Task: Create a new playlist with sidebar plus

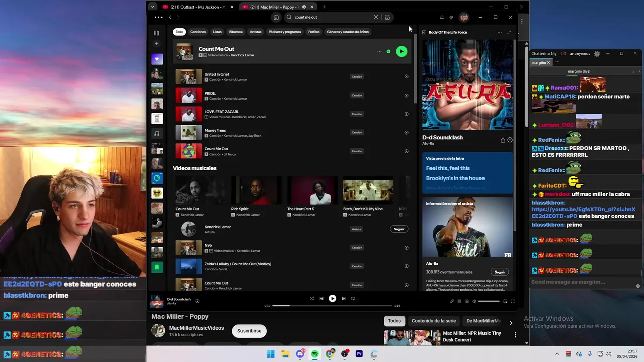Action: click(157, 44)
